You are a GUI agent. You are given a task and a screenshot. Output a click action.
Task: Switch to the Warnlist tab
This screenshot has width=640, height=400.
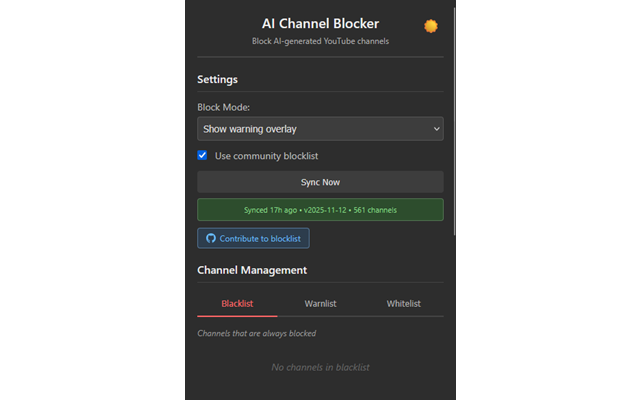pyautogui.click(x=320, y=304)
